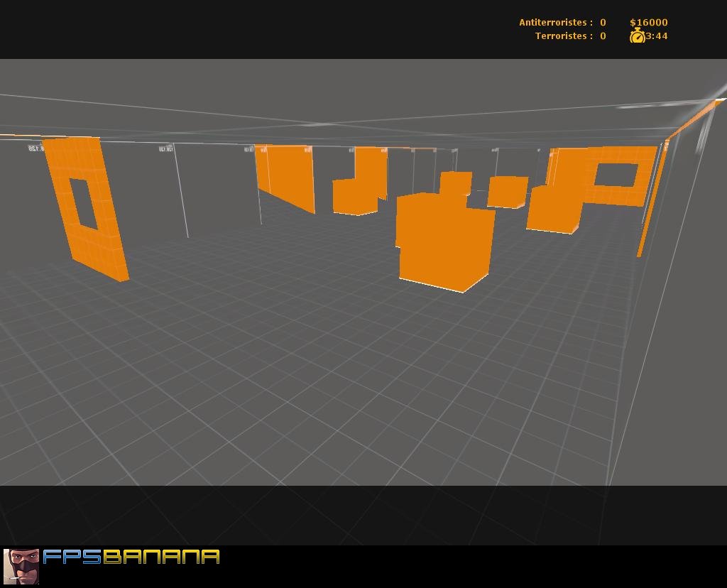The image size is (727, 588).
Task: Click the $16000 money counter
Action: [650, 22]
